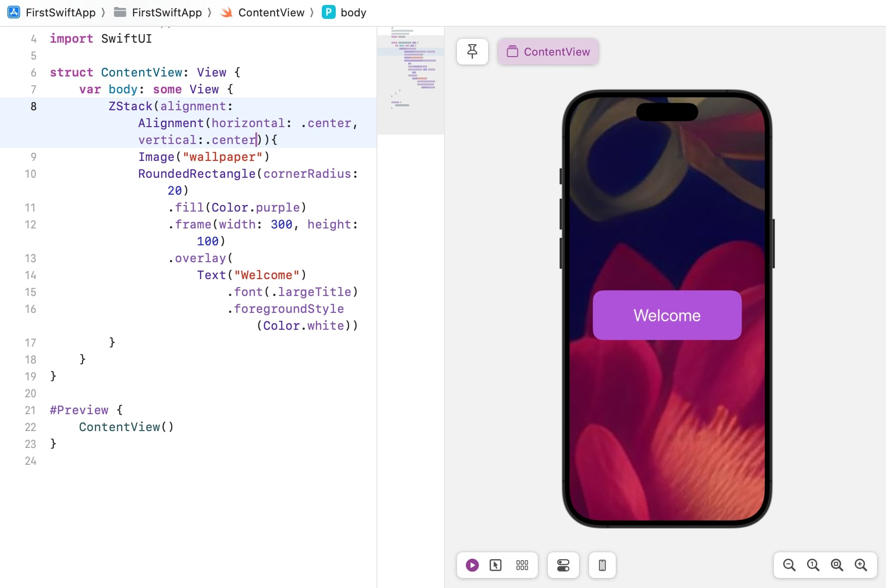Switch to selectable preview mode
Viewport: 886px width, 588px height.
pyautogui.click(x=496, y=565)
